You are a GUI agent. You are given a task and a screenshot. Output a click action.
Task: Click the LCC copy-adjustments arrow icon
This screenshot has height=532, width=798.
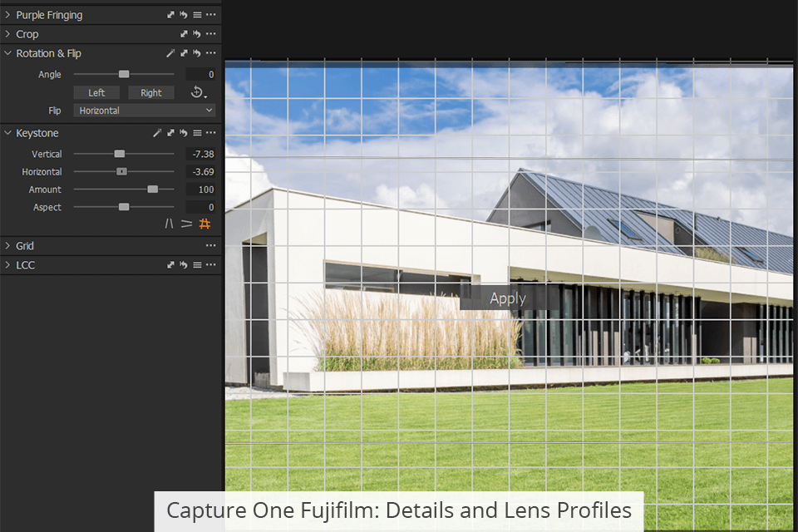tap(170, 264)
